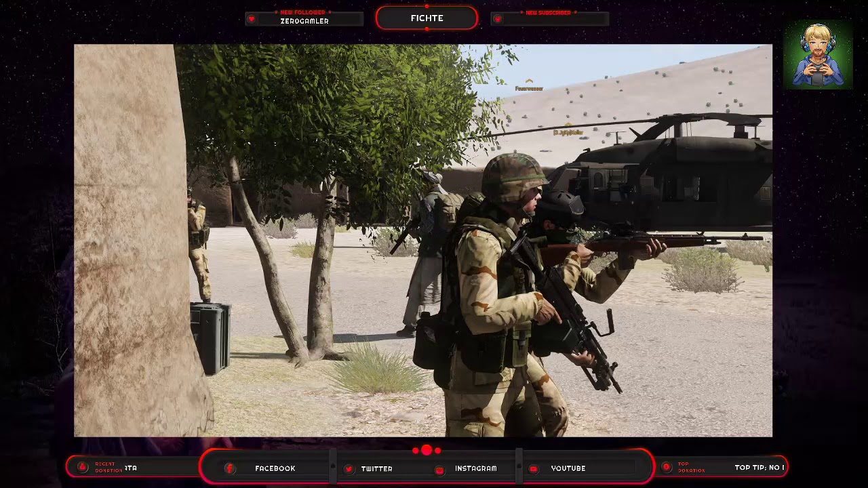Click the new follower name ZEROGAMLER
This screenshot has width=868, height=488.
[304, 21]
